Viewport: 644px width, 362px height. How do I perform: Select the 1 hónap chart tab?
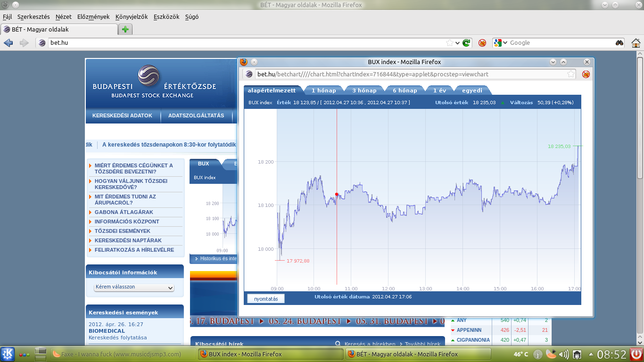324,90
